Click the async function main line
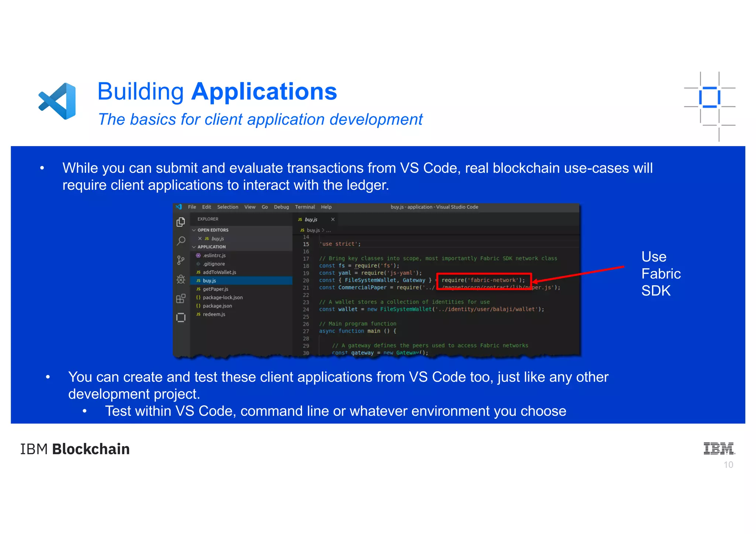Viewport: 756px width, 534px height. click(358, 331)
